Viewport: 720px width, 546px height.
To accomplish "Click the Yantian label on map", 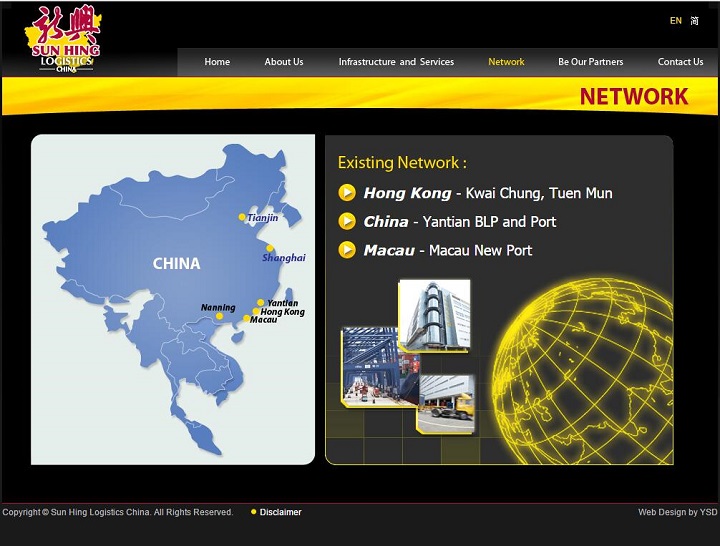I will (x=282, y=303).
